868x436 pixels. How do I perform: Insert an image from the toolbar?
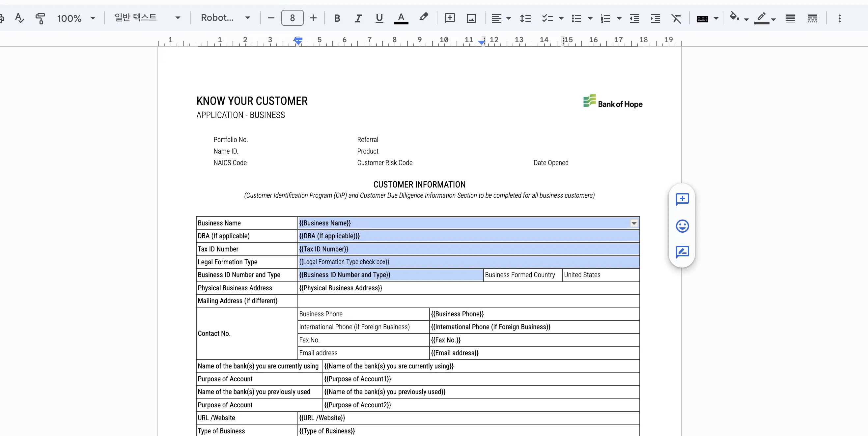[471, 18]
